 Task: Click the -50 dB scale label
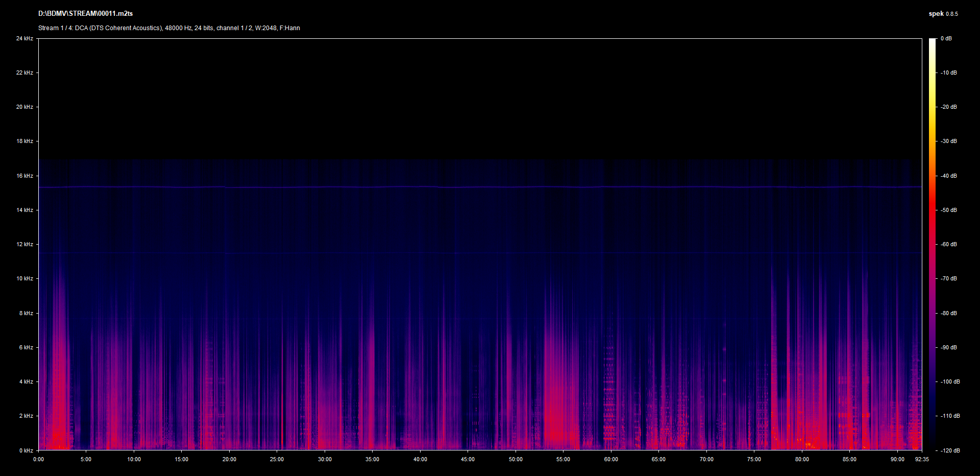pyautogui.click(x=949, y=210)
